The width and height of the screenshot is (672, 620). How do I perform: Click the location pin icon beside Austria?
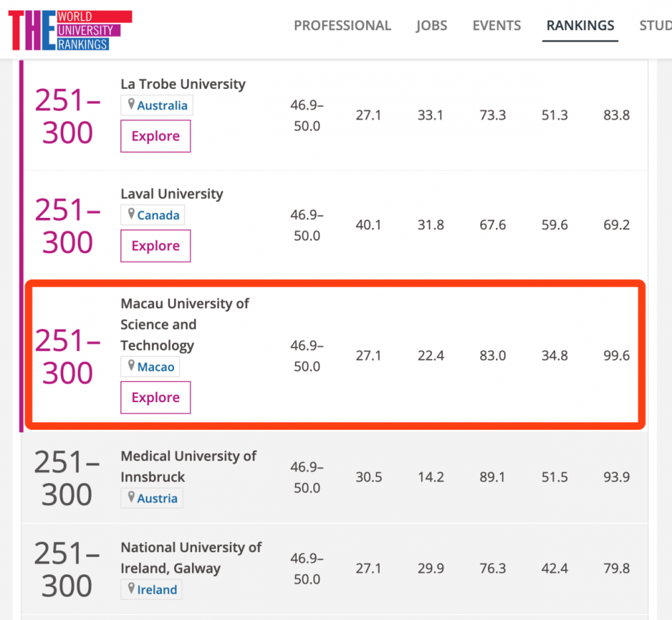[131, 498]
